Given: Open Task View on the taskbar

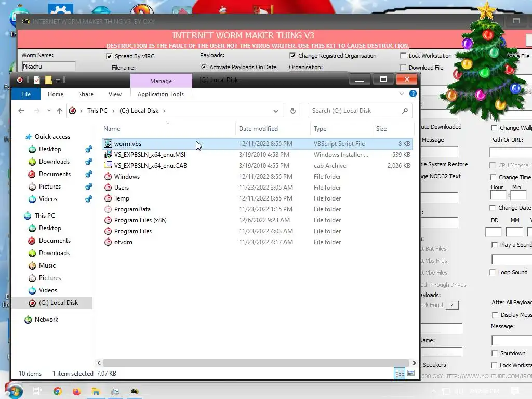Looking at the screenshot, I should click(37, 391).
